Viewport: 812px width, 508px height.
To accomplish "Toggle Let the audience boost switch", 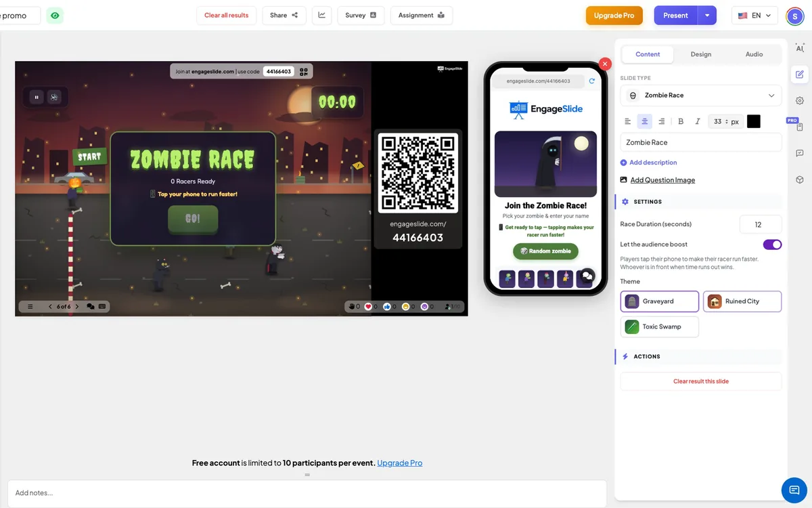I will click(772, 245).
